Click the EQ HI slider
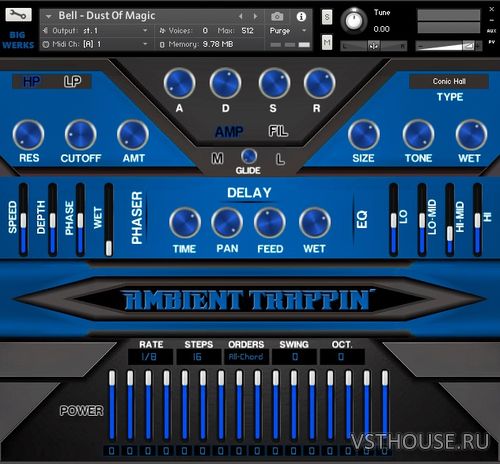 (x=477, y=220)
